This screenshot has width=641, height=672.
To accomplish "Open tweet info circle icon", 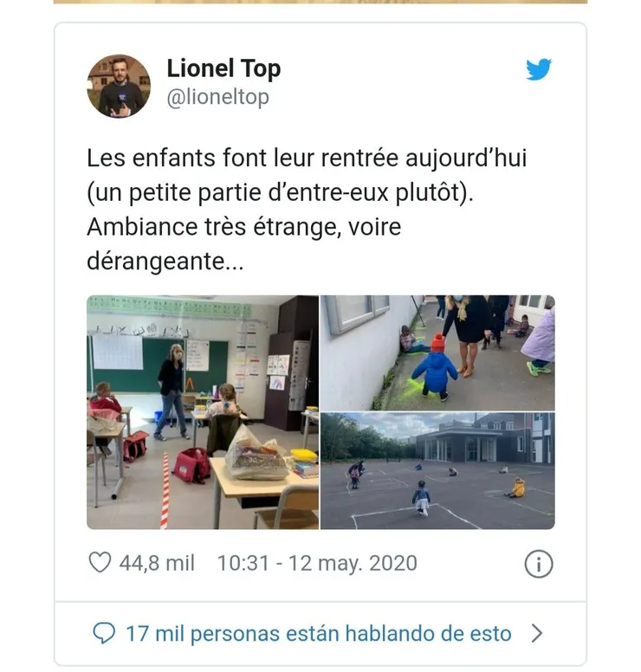I will coord(539,564).
